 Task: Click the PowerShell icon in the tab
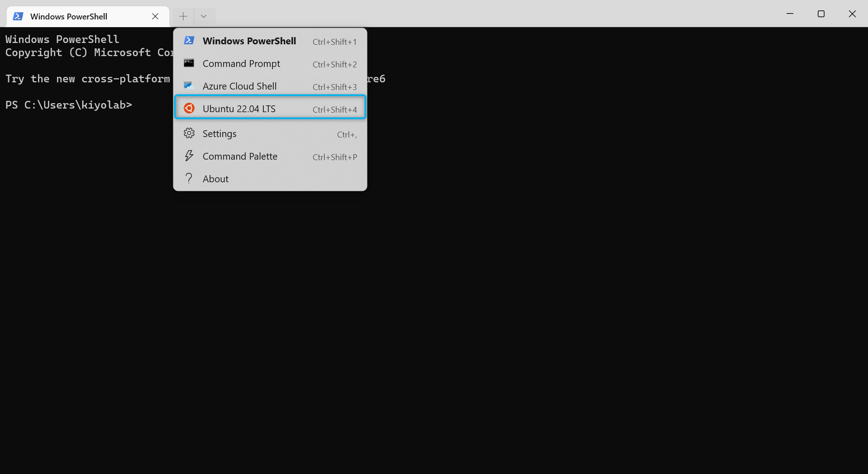[x=18, y=16]
